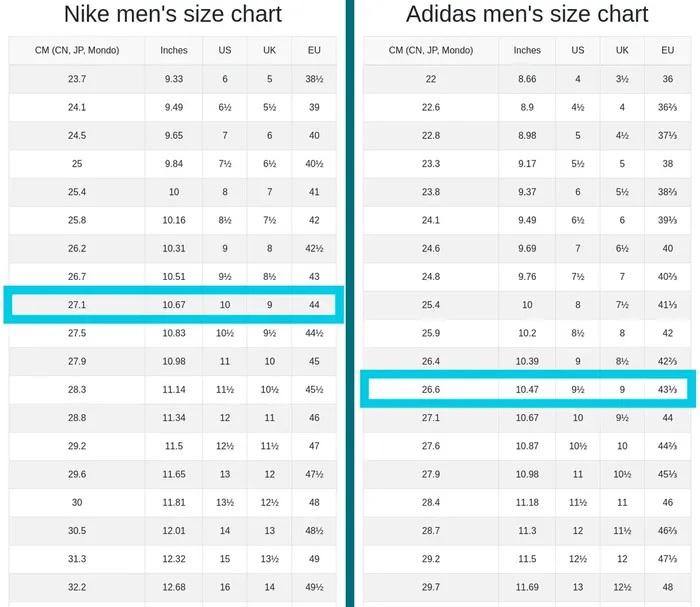Click Nike table's CM (CN, JP, Mondo) header
Viewport: 700px width, 607px height.
77,50
